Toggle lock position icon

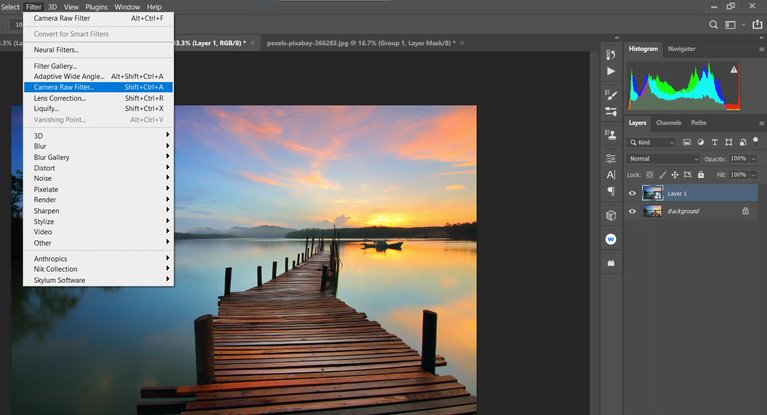click(x=675, y=175)
